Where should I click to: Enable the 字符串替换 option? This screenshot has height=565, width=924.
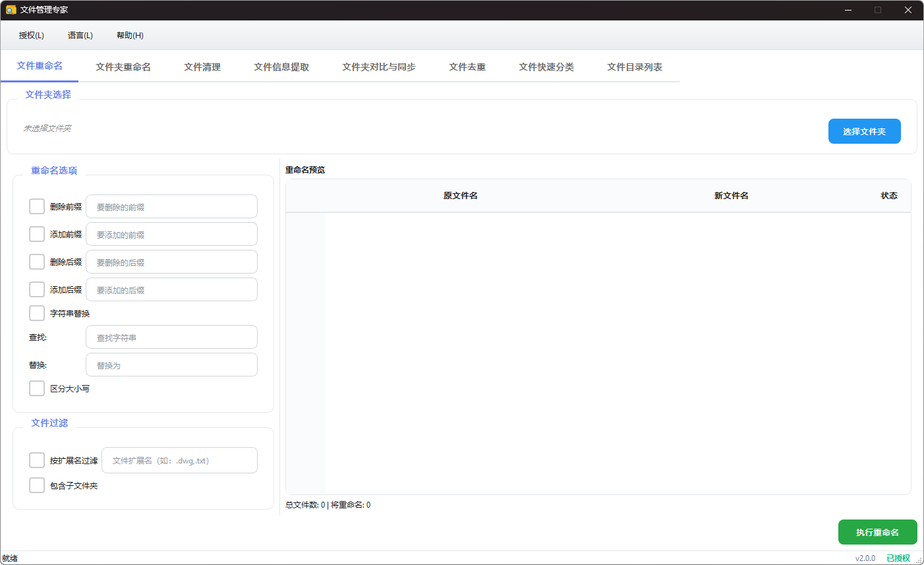pos(36,312)
